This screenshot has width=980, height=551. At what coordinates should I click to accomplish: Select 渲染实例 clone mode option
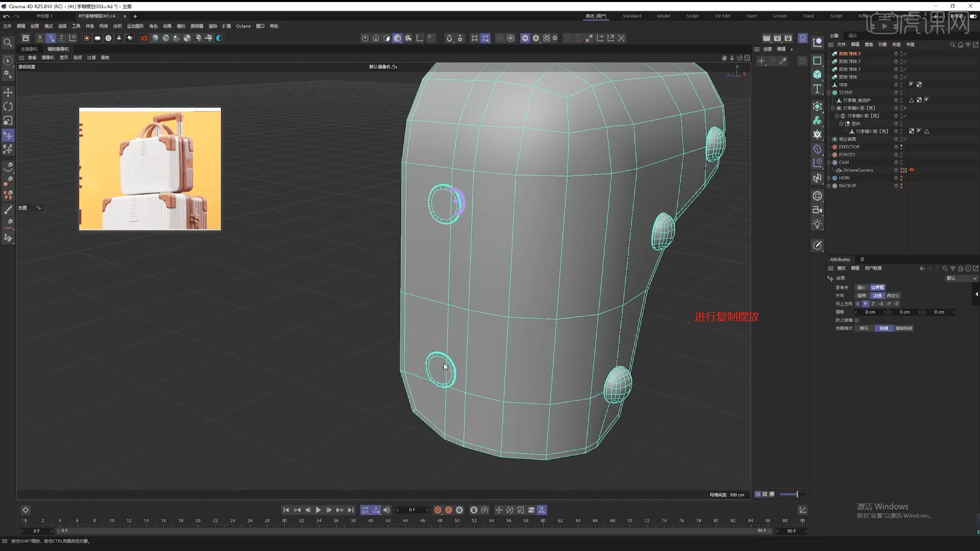click(x=904, y=329)
